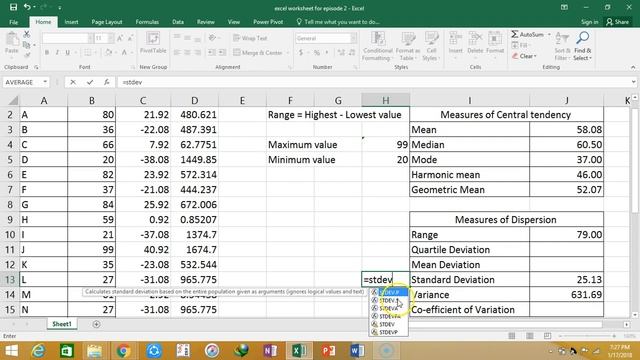
Task: Select STDEVP in the autocomplete list
Action: 389,332
